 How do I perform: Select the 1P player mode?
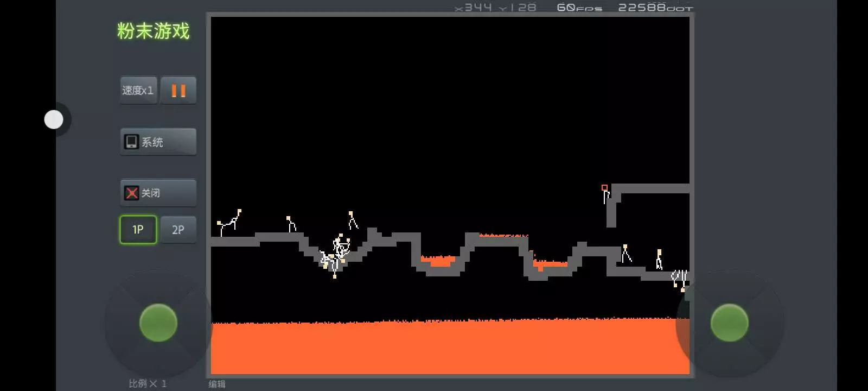138,230
